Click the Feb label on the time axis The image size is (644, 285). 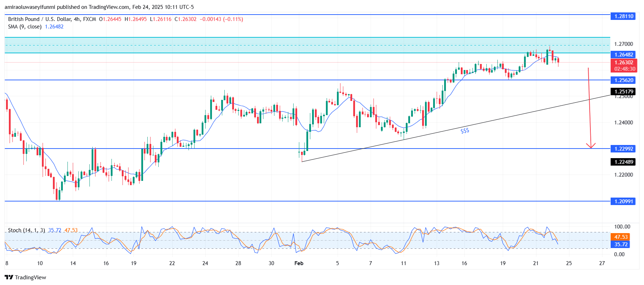tap(299, 263)
